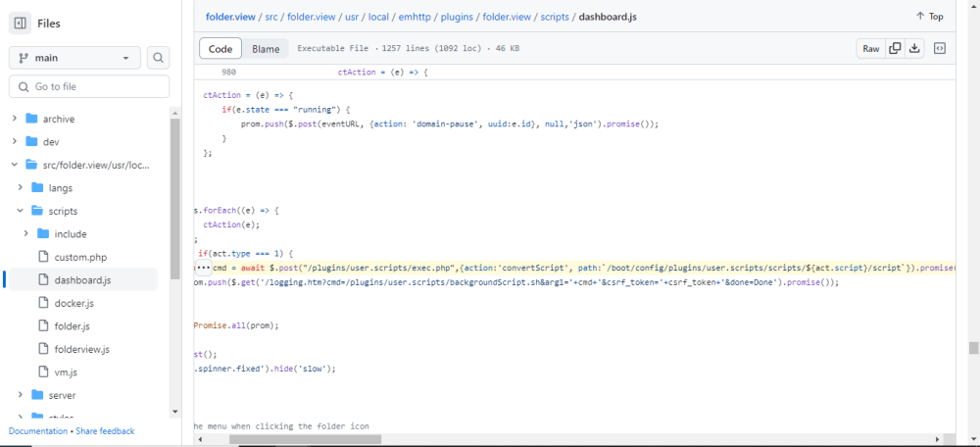Image resolution: width=980 pixels, height=447 pixels.
Task: Click the 'if(act.type === 1)' code line
Action: (246, 253)
